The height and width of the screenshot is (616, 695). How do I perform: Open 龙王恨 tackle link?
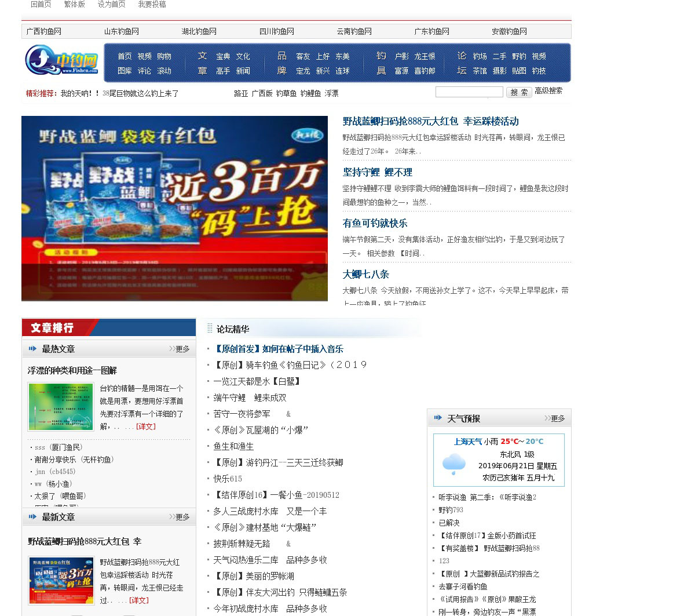[x=425, y=56]
